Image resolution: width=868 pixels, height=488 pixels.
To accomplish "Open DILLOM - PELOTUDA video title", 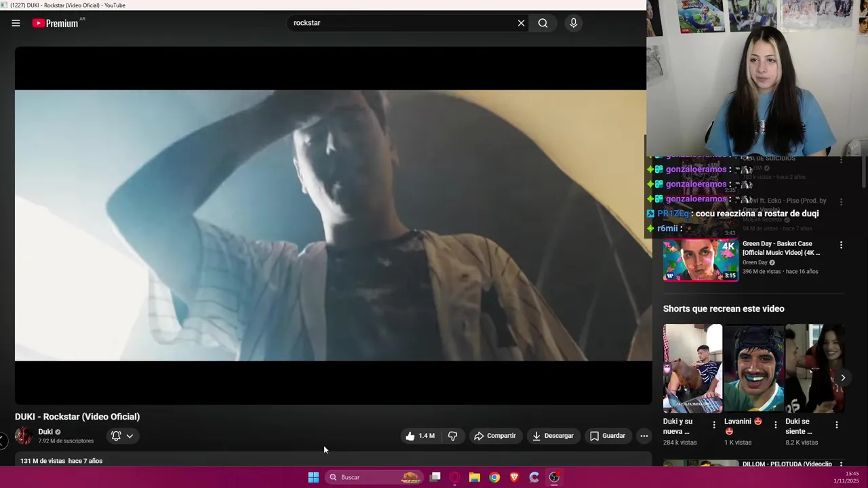I will (787, 464).
